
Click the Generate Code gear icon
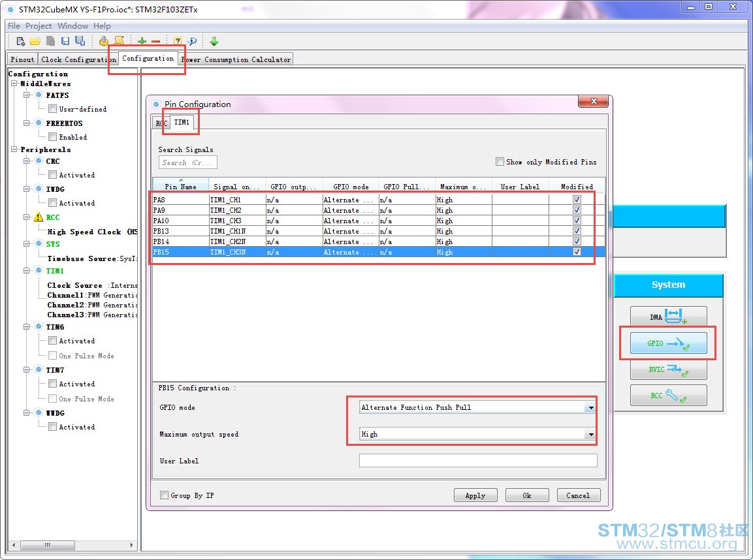point(103,41)
